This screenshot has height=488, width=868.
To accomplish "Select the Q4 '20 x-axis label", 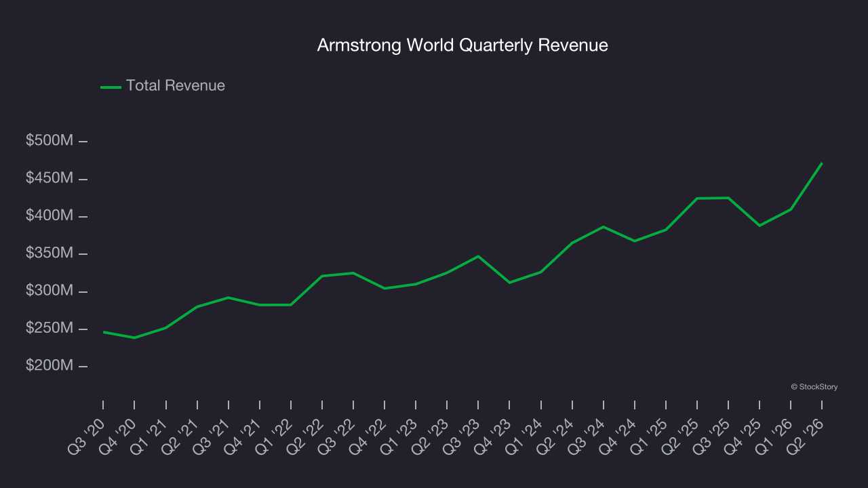I will pyautogui.click(x=118, y=436).
